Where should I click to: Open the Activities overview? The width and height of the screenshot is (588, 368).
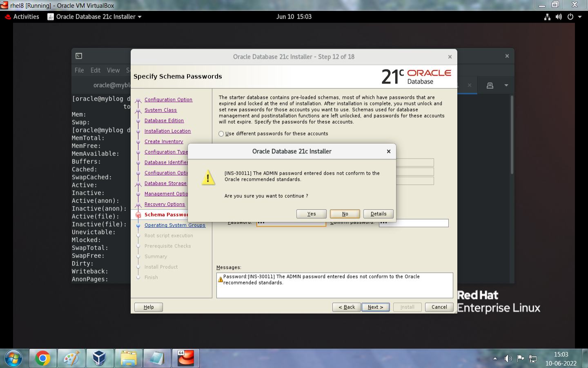[22, 17]
